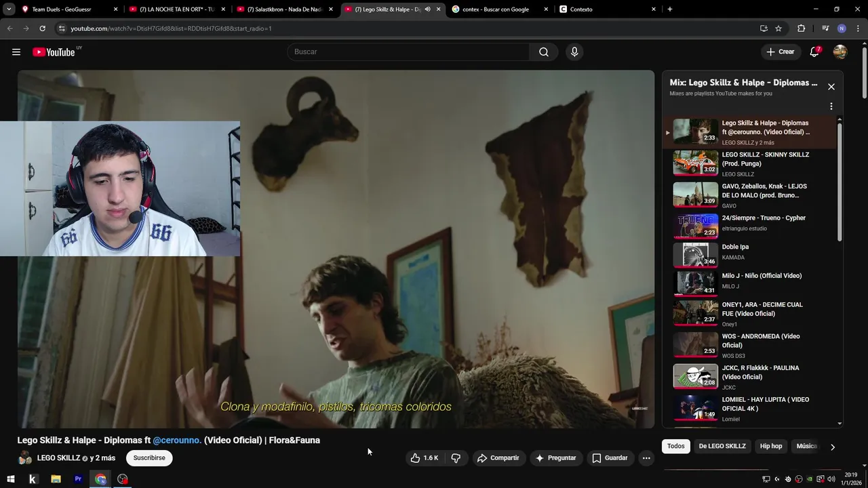Screen dimensions: 868x488
Task: Go to the YouTube home logo
Action: click(54, 52)
